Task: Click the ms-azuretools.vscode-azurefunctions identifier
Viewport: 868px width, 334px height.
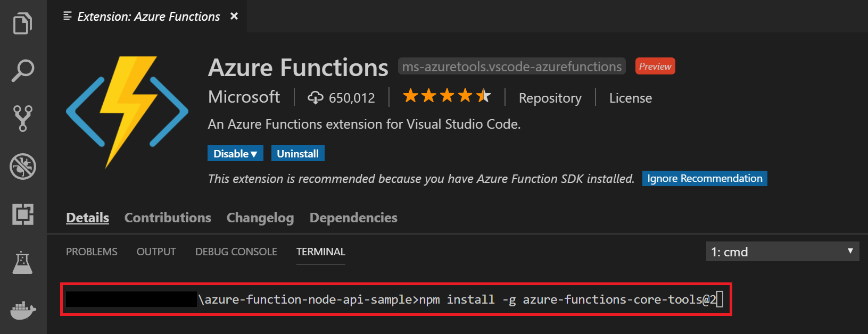Action: tap(511, 66)
